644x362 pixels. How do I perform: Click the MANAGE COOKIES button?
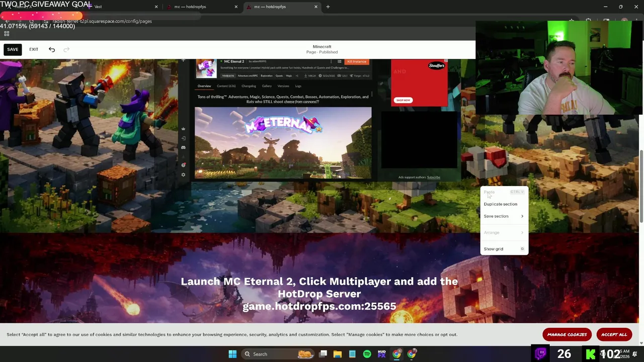click(x=567, y=334)
